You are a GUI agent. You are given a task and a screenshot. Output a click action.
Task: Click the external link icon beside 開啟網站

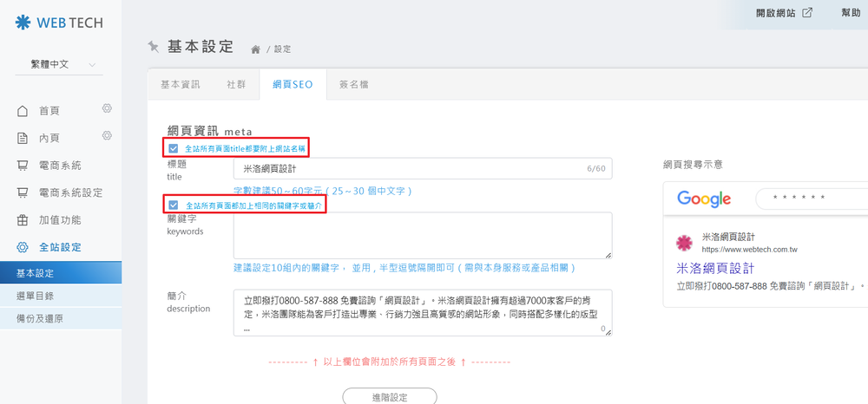[807, 13]
